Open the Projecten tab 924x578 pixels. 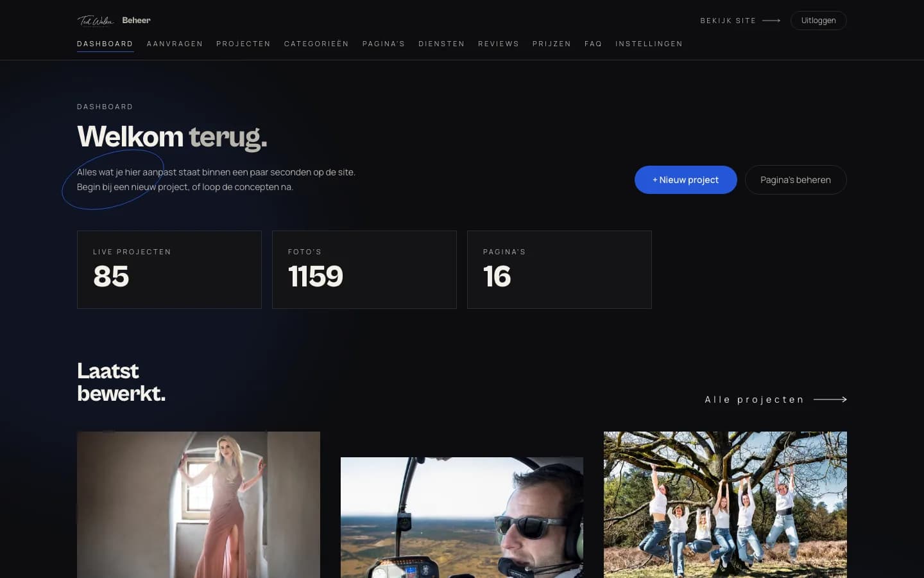click(x=243, y=44)
